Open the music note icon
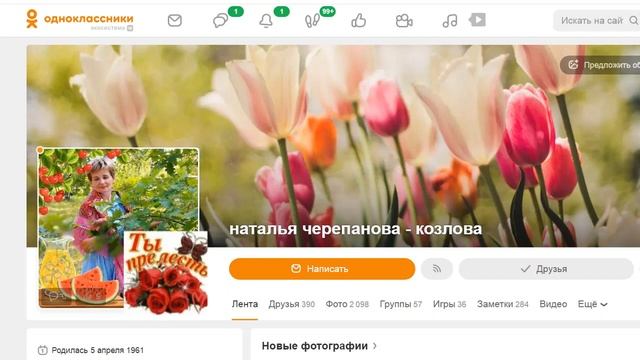This screenshot has width=640, height=360. [450, 20]
